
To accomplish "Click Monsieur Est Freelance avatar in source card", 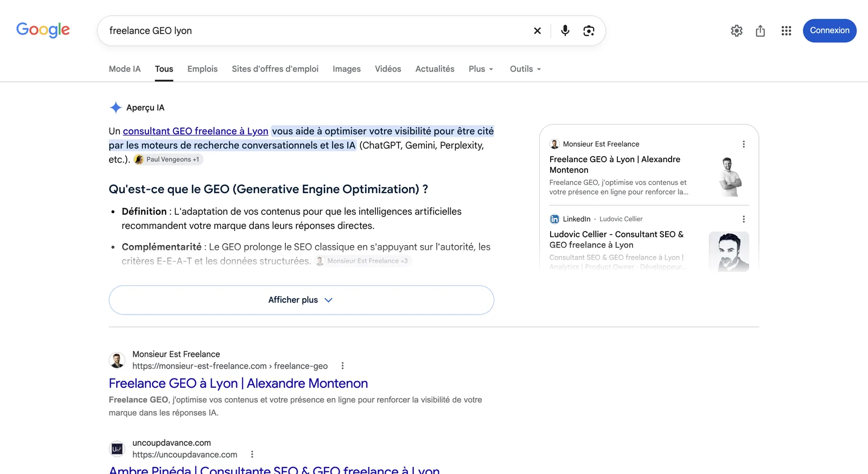I will tap(554, 144).
